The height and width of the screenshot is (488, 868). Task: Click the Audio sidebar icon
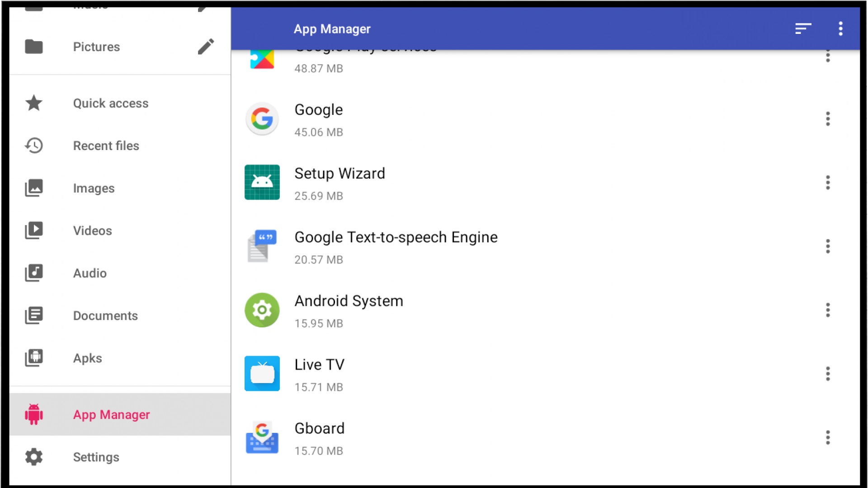(34, 273)
